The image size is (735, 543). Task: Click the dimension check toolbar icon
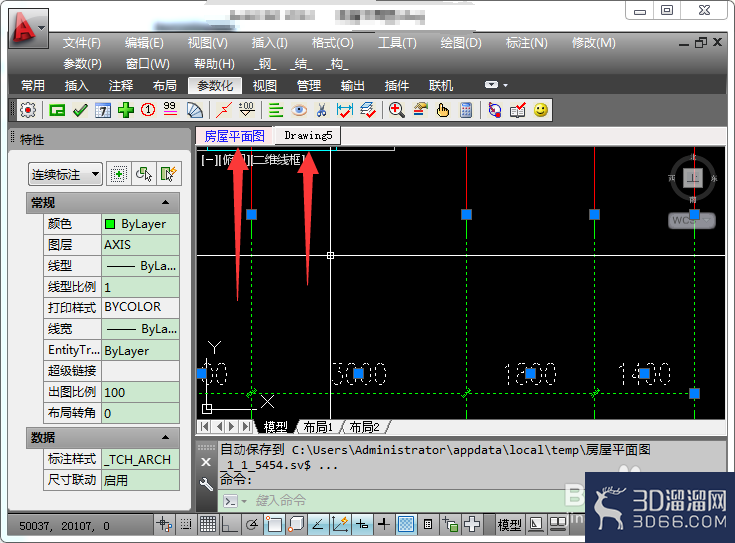click(345, 111)
